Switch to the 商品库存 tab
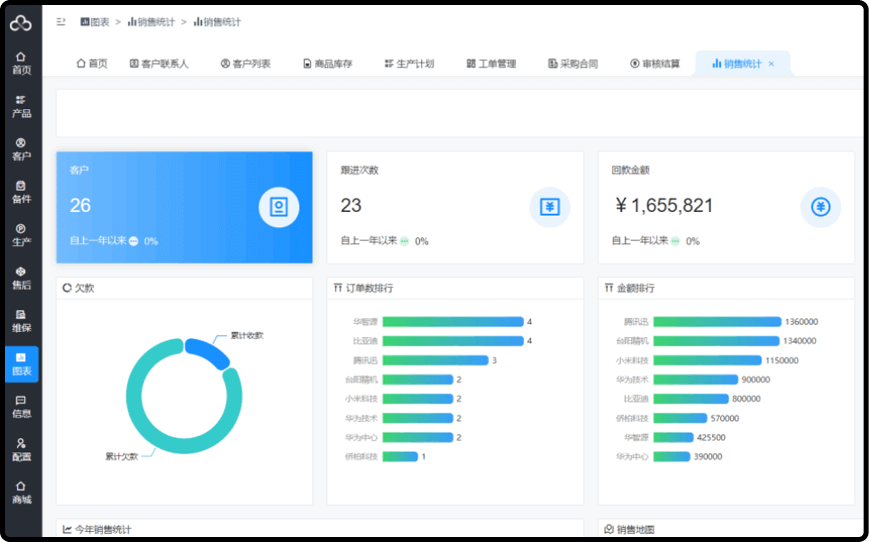 pos(328,64)
